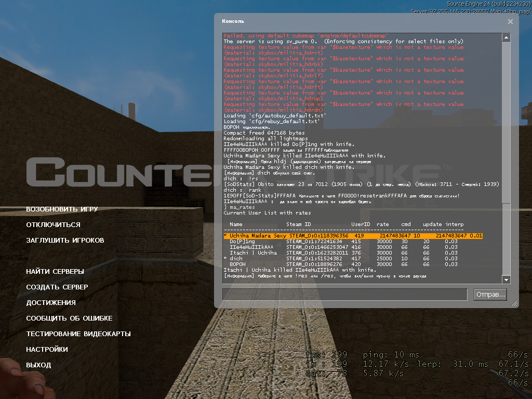Click 'Uchiha Madara Sexy killed dich' line
The image size is (532, 399).
point(289,167)
